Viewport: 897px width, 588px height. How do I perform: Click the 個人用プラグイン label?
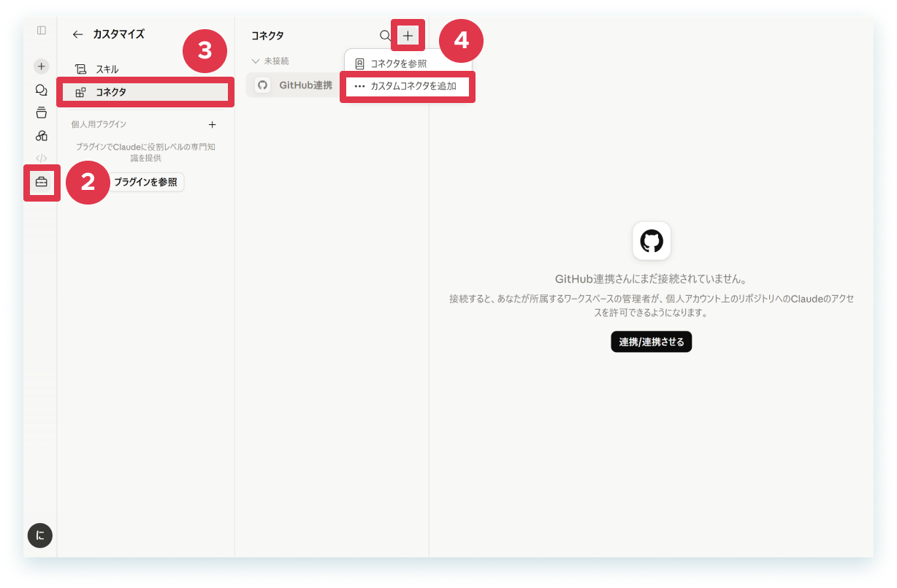click(x=99, y=125)
